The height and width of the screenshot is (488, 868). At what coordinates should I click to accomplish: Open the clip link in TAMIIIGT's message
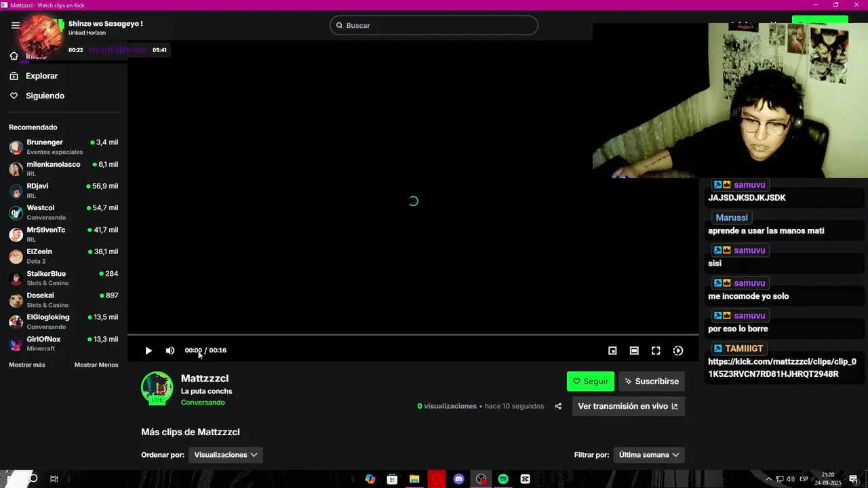click(x=782, y=368)
